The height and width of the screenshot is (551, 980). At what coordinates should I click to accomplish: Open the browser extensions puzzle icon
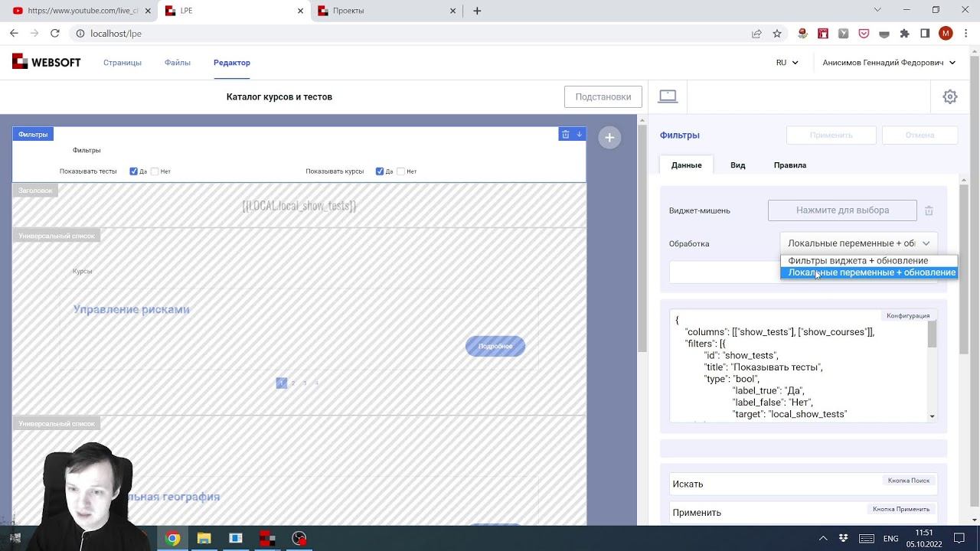click(x=904, y=34)
